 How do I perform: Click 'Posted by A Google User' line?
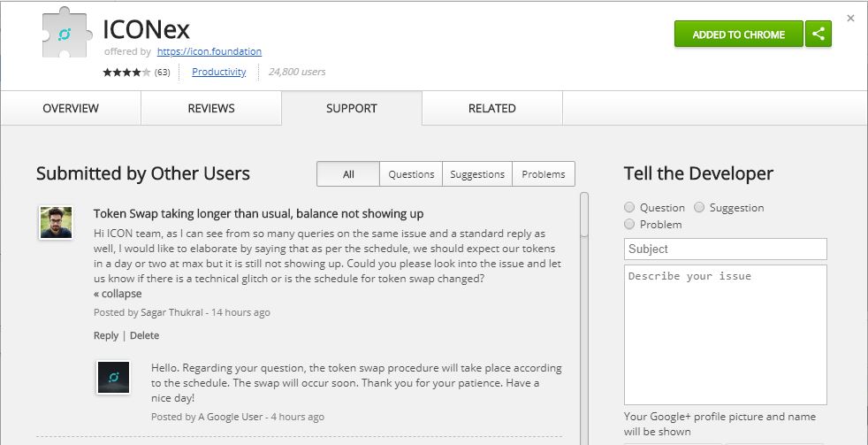(238, 417)
